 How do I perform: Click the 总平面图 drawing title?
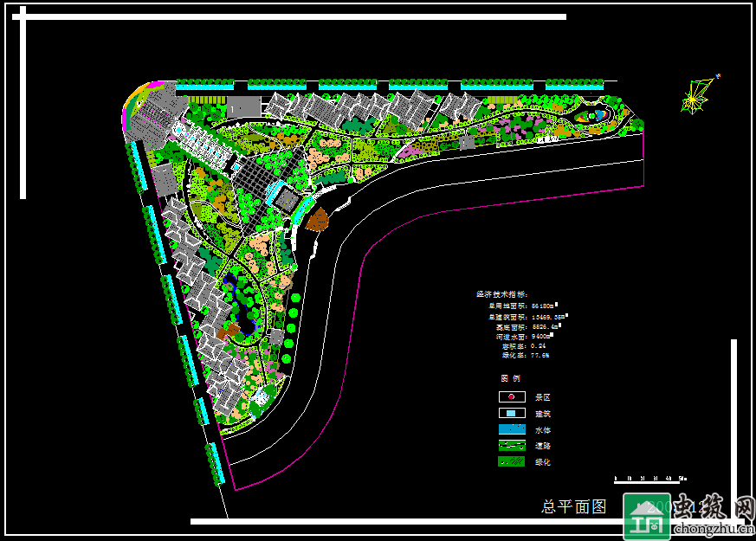point(573,506)
